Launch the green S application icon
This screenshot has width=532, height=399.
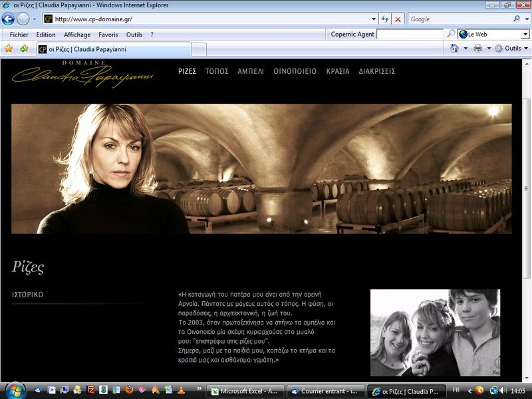pyautogui.click(x=103, y=390)
